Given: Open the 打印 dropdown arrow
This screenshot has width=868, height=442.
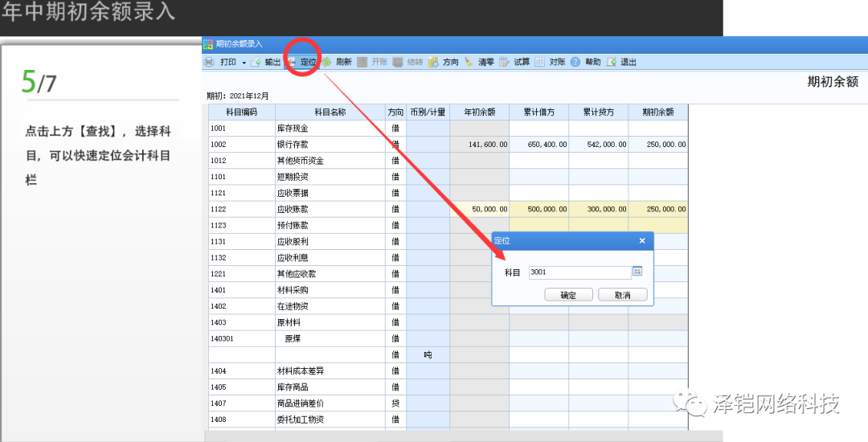Looking at the screenshot, I should coord(244,63).
